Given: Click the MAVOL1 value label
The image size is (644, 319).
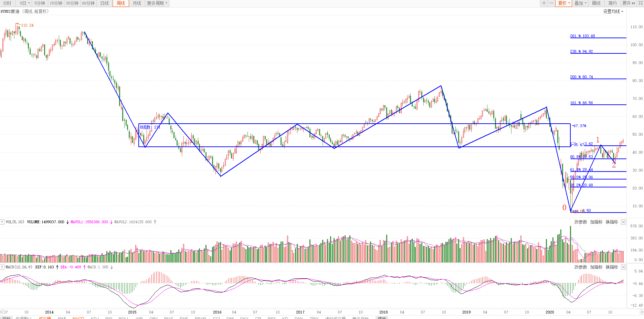Looking at the screenshot, I should pos(89,222).
